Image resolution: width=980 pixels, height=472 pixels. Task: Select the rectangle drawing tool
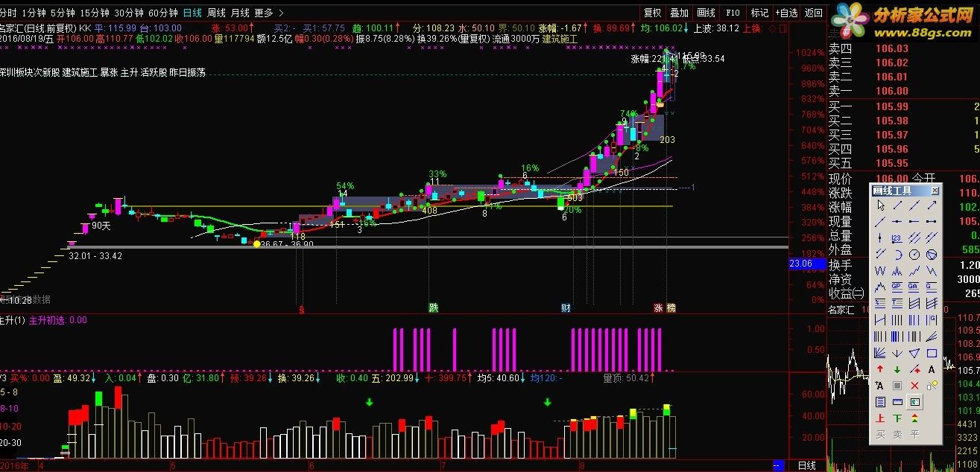(932, 352)
